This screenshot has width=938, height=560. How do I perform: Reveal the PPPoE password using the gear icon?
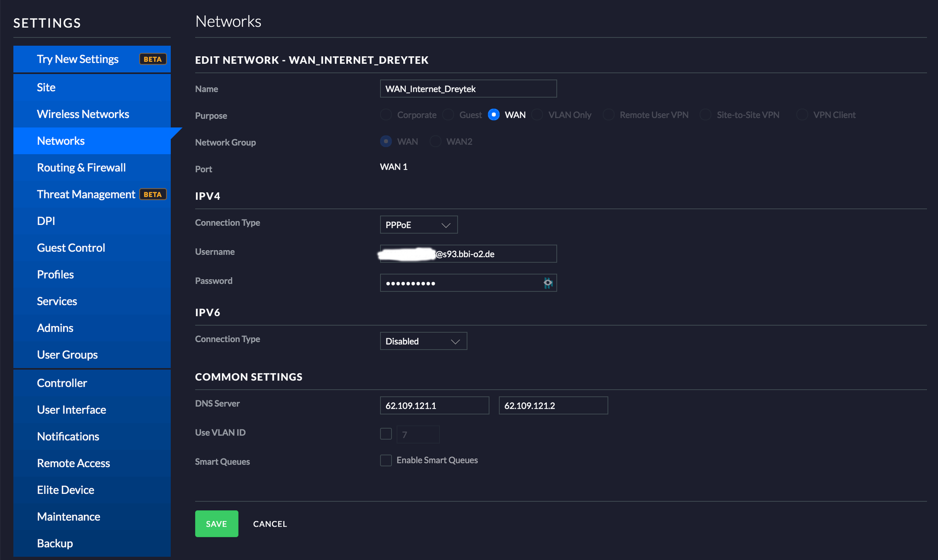coord(547,283)
